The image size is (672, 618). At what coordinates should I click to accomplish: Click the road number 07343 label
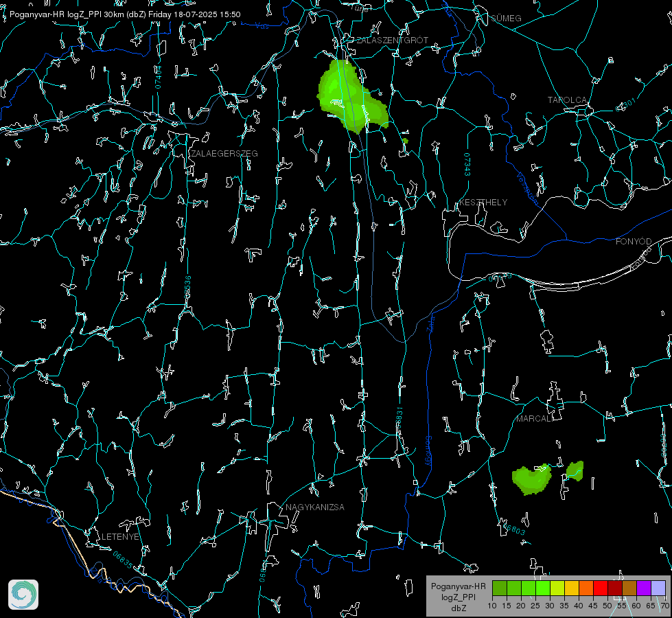click(467, 165)
